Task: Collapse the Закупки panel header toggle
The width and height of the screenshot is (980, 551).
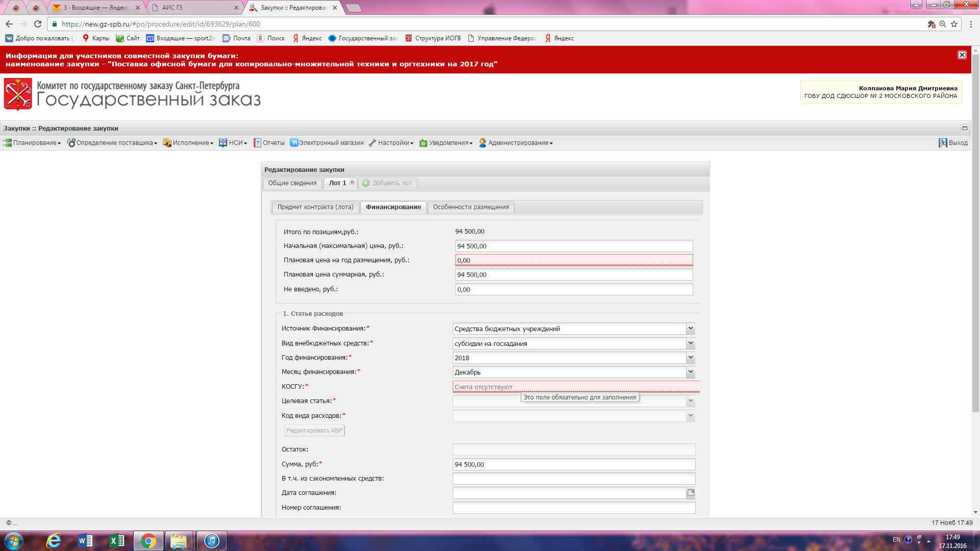Action: pos(965,128)
